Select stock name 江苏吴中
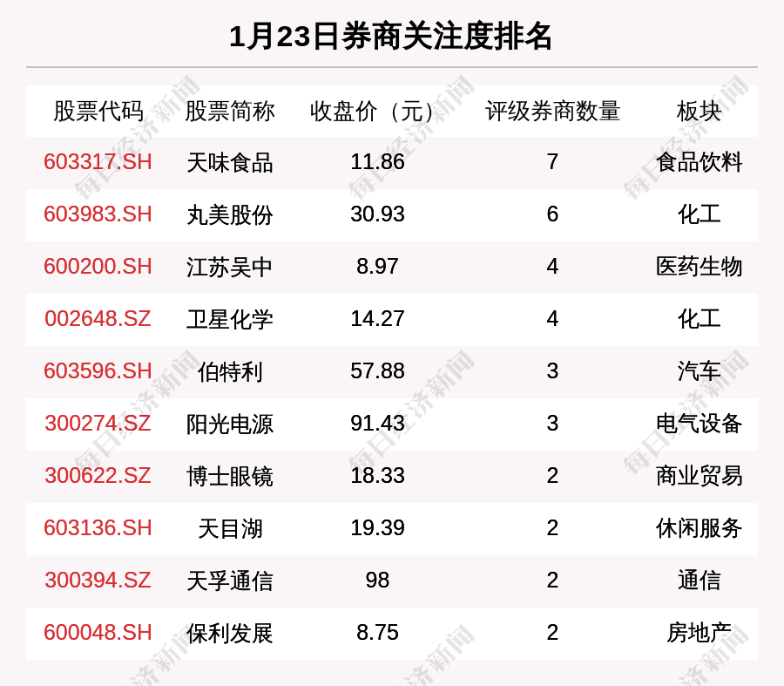 tap(229, 268)
